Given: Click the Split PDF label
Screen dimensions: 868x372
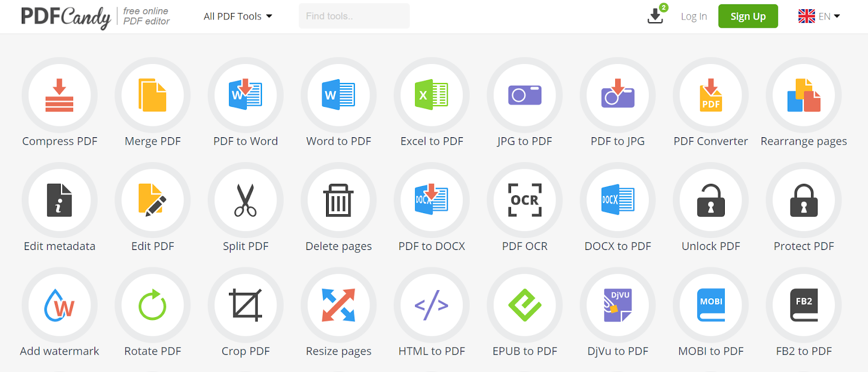Looking at the screenshot, I should 246,246.
